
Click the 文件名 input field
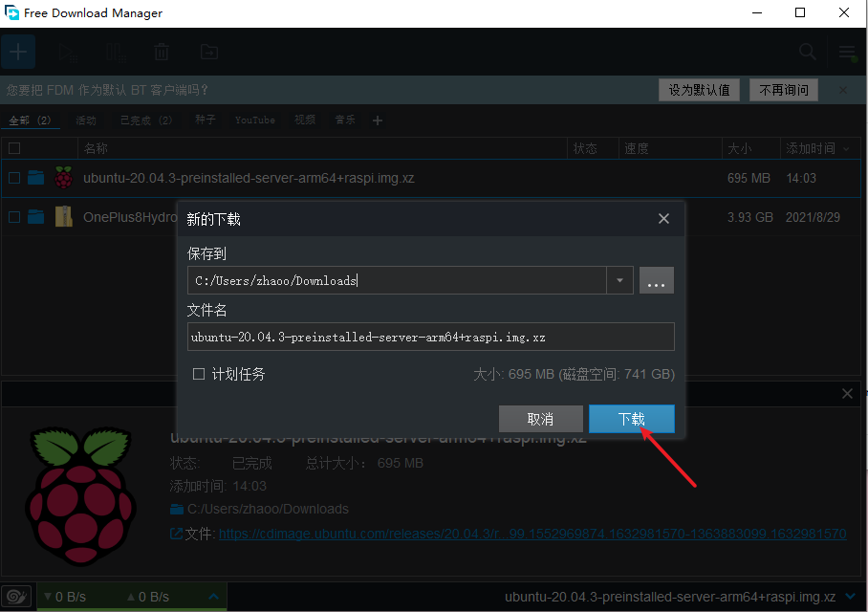coord(431,337)
